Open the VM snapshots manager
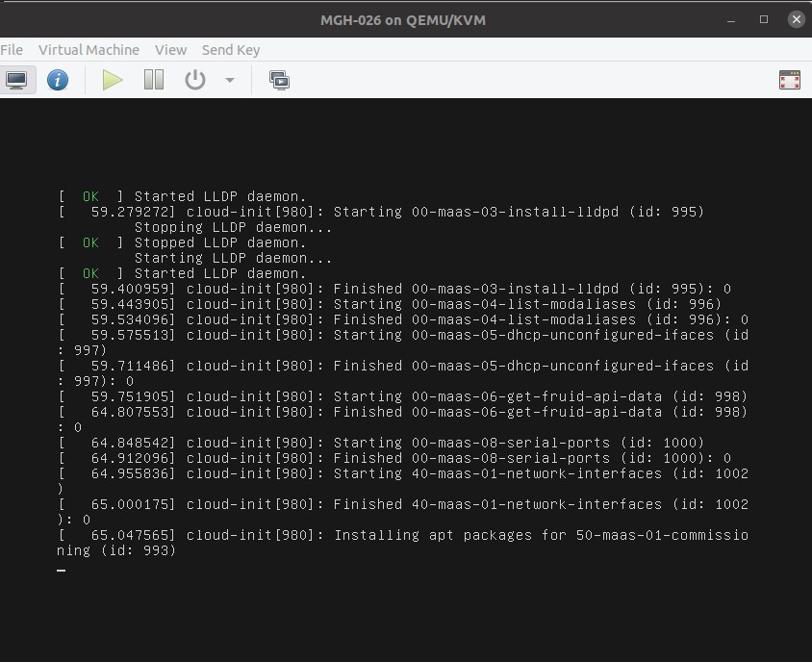This screenshot has width=812, height=662. (x=279, y=80)
